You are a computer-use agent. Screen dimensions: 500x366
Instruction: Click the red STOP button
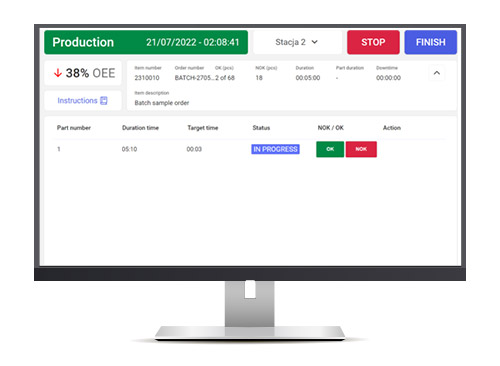click(373, 42)
